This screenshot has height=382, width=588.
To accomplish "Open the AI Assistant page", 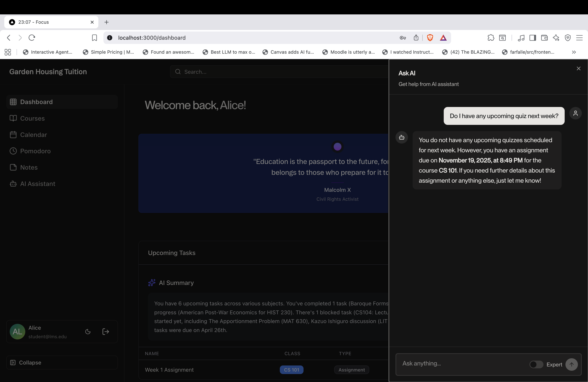I will [x=38, y=184].
